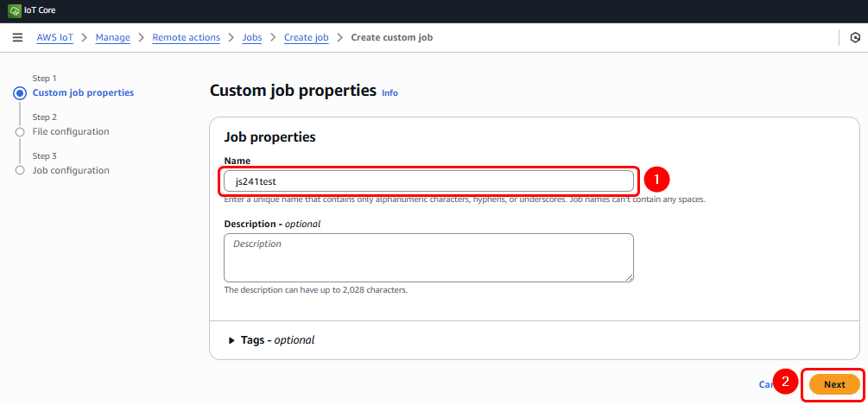Click the IoT Core service icon
This screenshot has height=405, width=868.
(15, 10)
